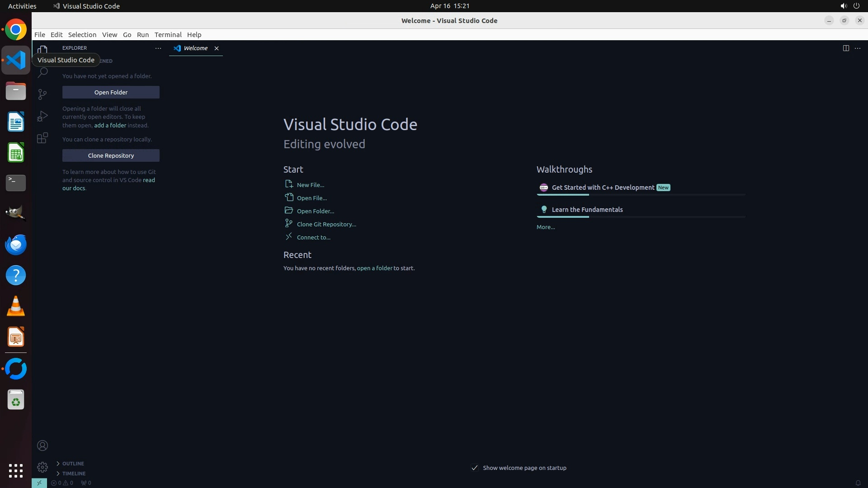Open the Selection menu
Image resolution: width=868 pixels, height=488 pixels.
[82, 34]
